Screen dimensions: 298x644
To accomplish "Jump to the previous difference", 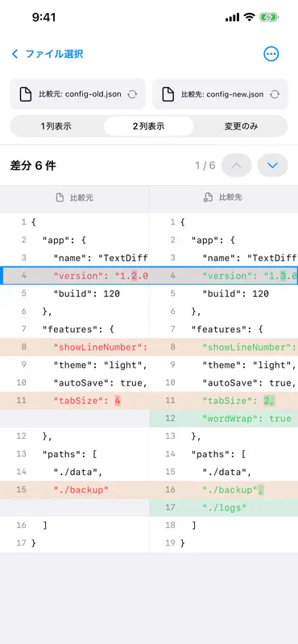I will coord(236,166).
